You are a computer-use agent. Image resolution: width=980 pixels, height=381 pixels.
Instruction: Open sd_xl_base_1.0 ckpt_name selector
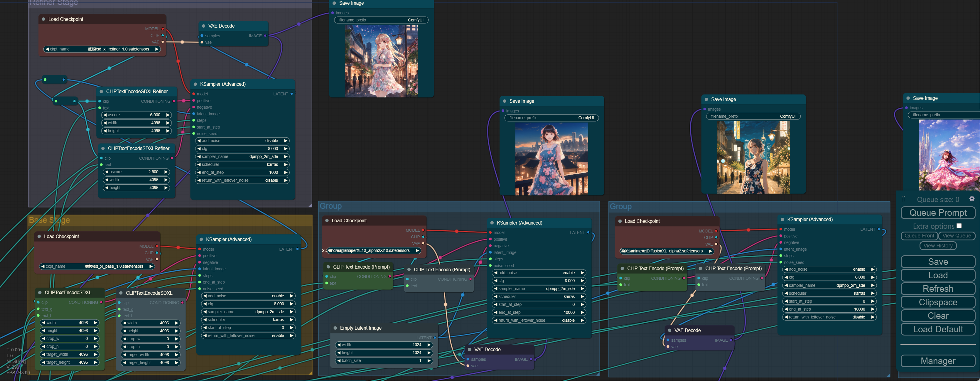pos(97,267)
